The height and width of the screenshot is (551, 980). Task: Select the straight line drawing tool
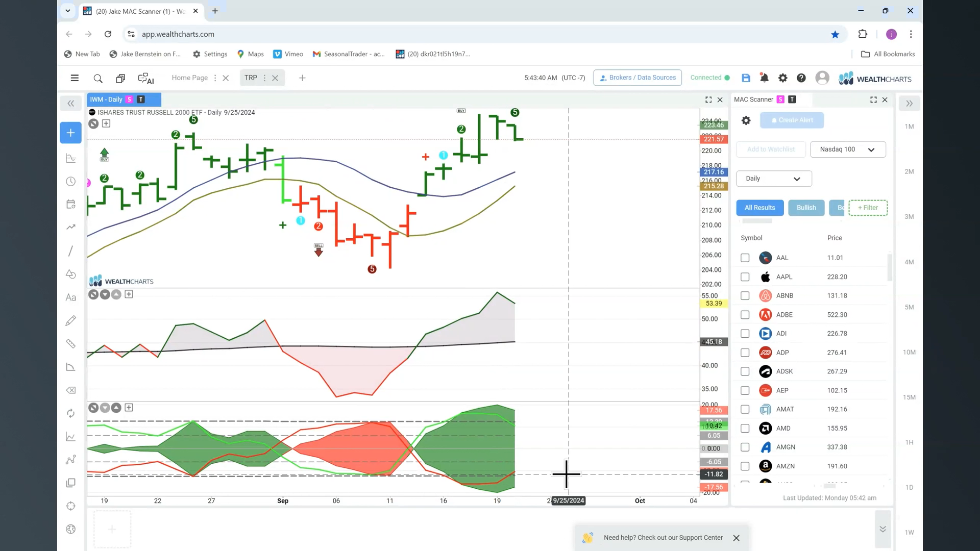point(71,251)
